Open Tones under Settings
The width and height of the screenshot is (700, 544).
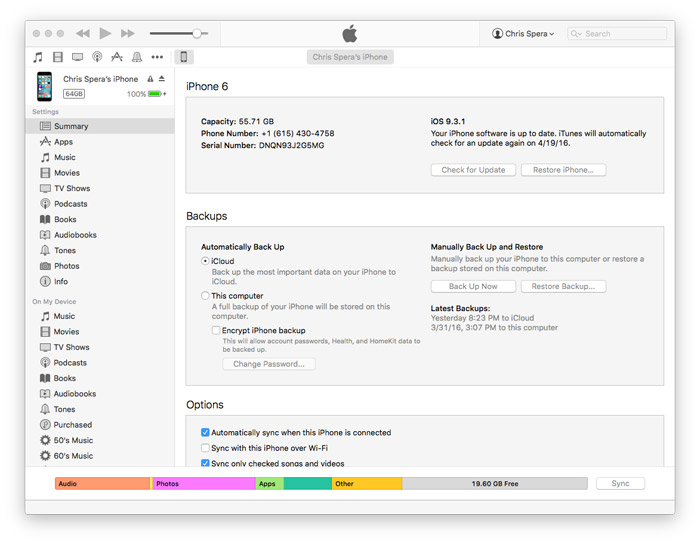point(100,250)
